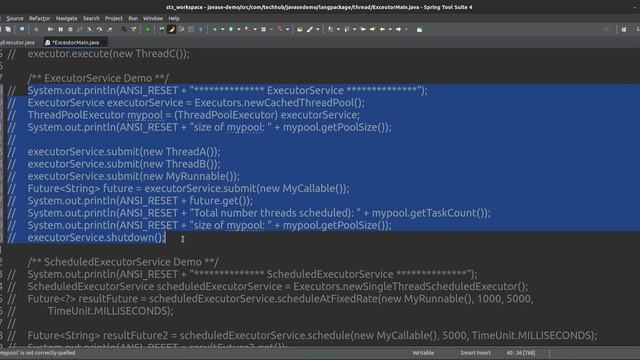Click the TimeUnit.MILLISECONDS); code line

click(111, 311)
